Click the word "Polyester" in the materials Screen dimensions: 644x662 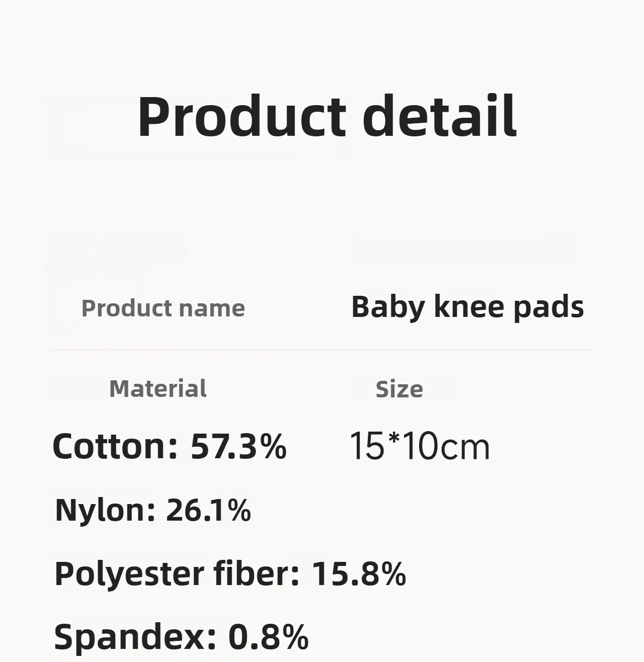(129, 574)
